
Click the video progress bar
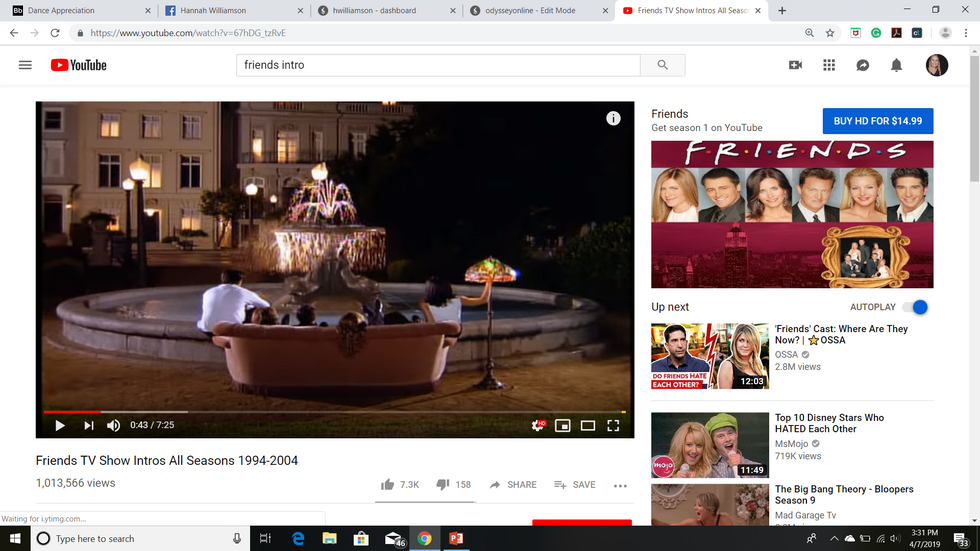click(334, 412)
